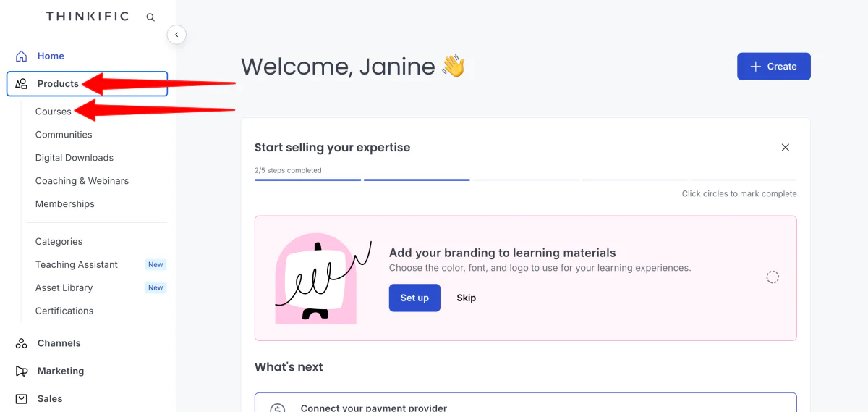Click the Channels circles icon
Image resolution: width=868 pixels, height=412 pixels.
coord(22,343)
